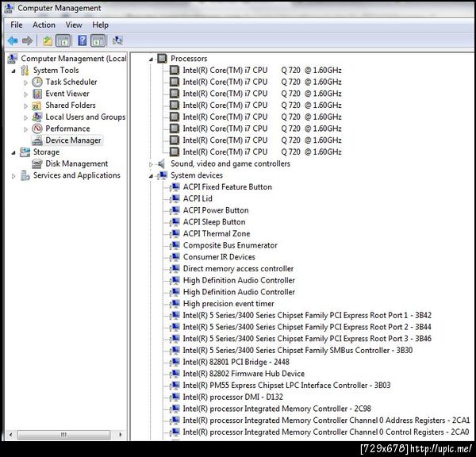Open the Help menu
Screen dimensions: 476x457
pyautogui.click(x=100, y=25)
